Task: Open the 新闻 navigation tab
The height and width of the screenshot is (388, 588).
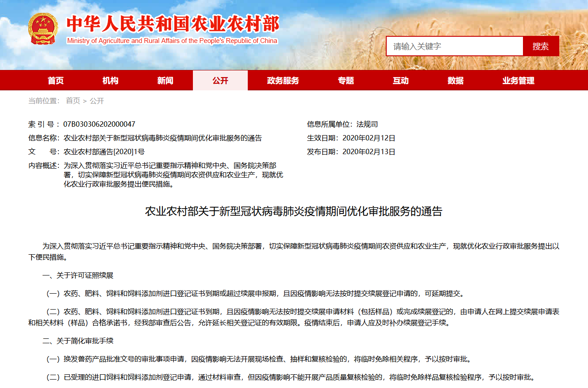Action: click(x=165, y=80)
